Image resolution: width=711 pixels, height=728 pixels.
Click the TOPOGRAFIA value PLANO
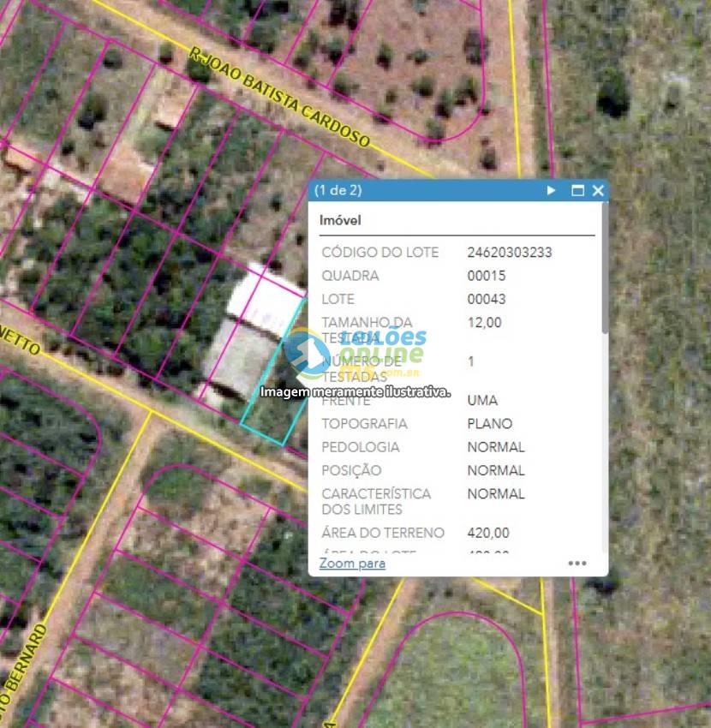pyautogui.click(x=490, y=424)
